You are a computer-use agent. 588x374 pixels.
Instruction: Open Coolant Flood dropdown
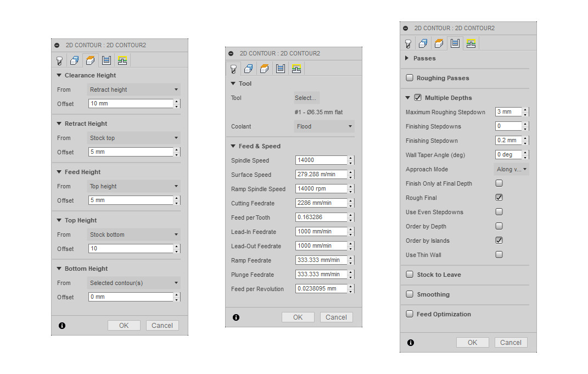324,126
